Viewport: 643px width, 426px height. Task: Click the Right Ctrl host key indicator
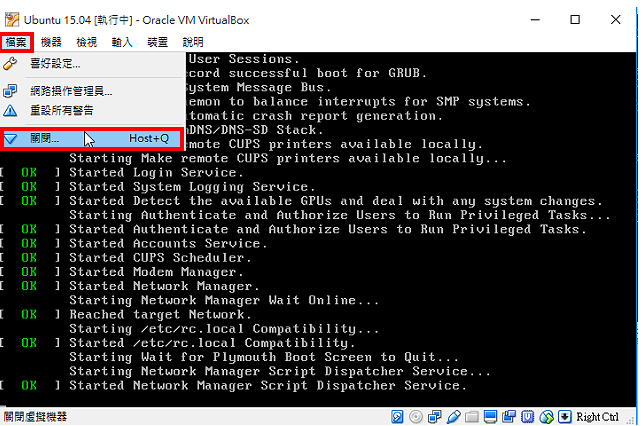coord(597,417)
